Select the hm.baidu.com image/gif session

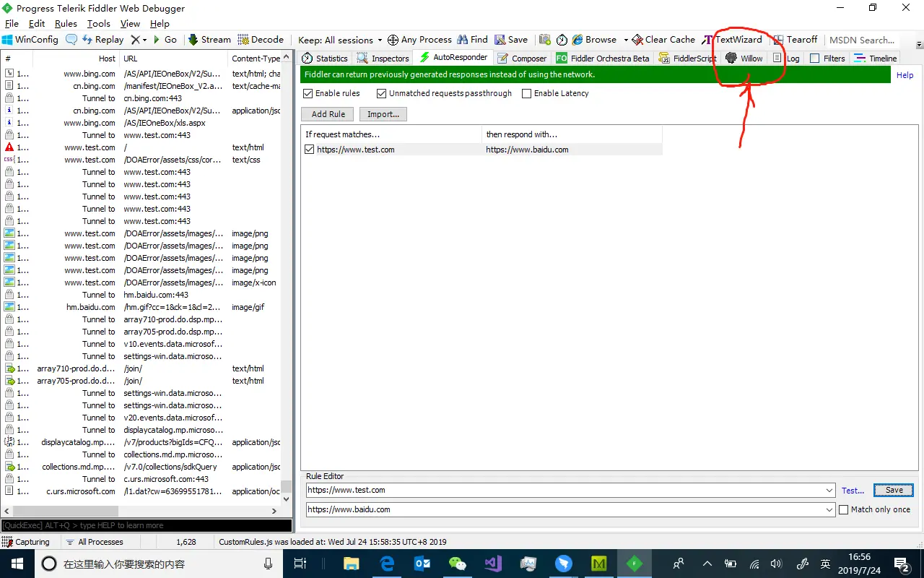[x=141, y=307]
